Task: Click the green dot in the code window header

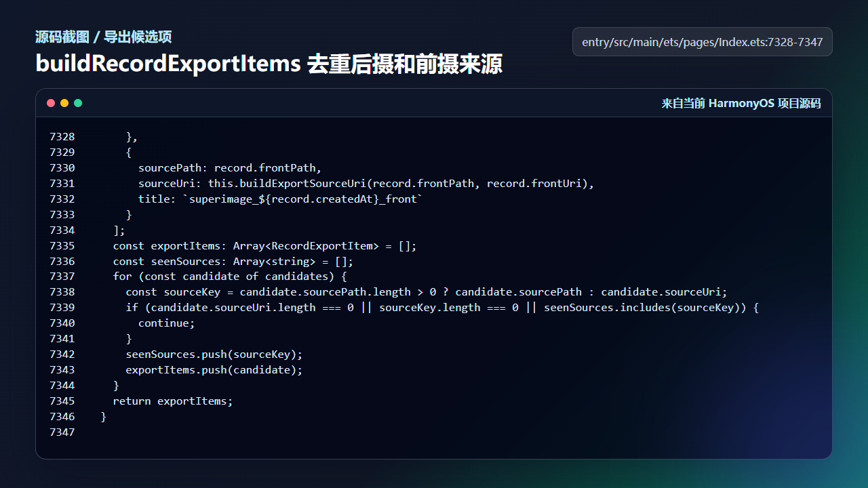Action: click(78, 103)
